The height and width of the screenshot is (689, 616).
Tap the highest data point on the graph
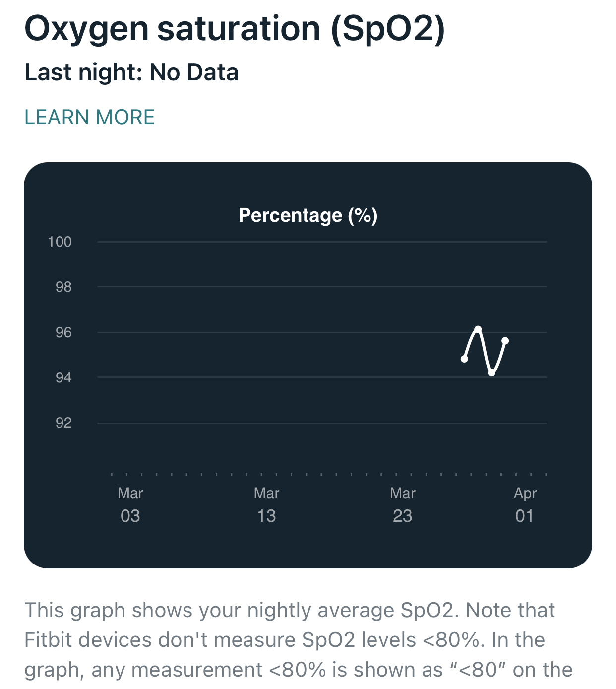tap(478, 329)
